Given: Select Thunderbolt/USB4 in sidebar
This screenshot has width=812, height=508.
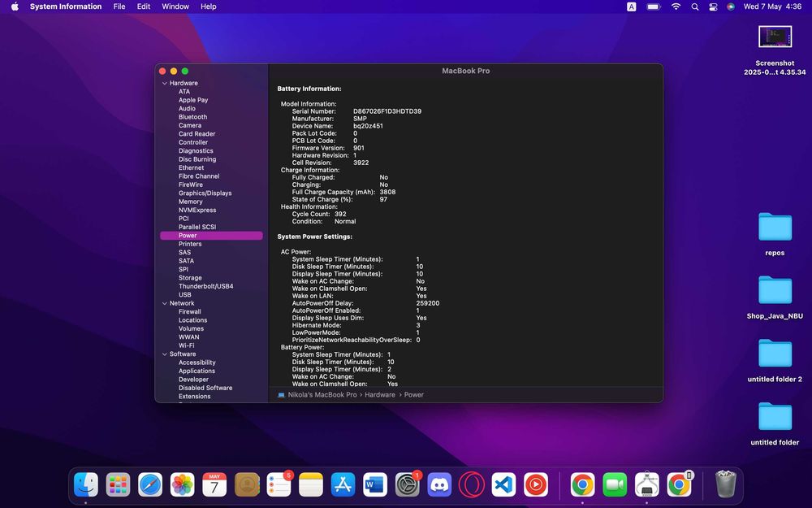Looking at the screenshot, I should [x=205, y=286].
